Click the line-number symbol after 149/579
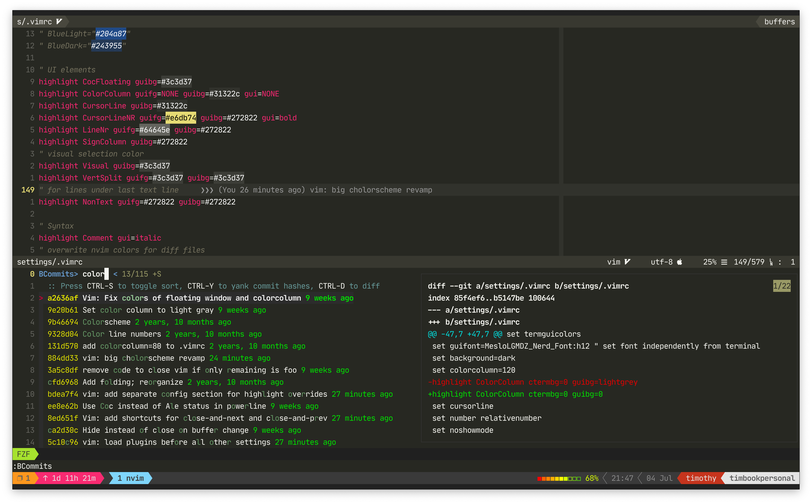Screen dimensions: 812x504 coord(771,262)
